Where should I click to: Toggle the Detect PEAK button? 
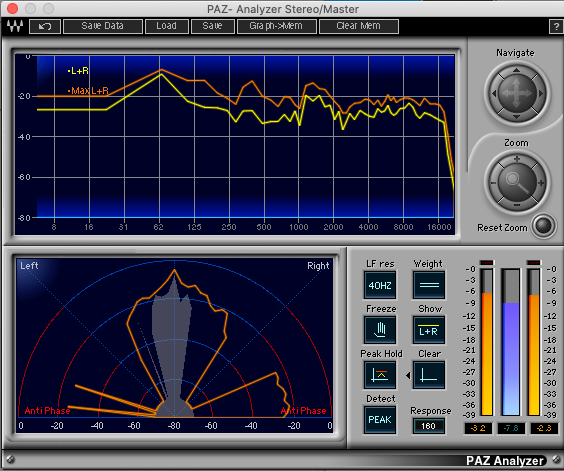pos(380,420)
